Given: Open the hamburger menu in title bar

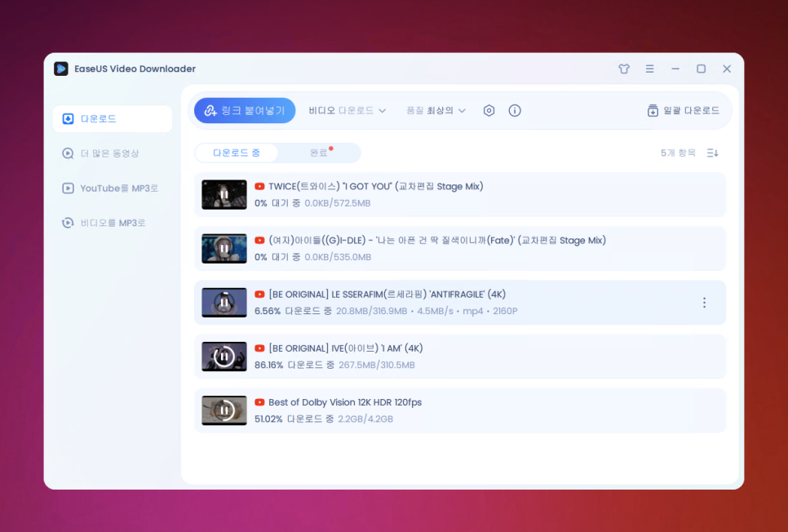Looking at the screenshot, I should (650, 69).
